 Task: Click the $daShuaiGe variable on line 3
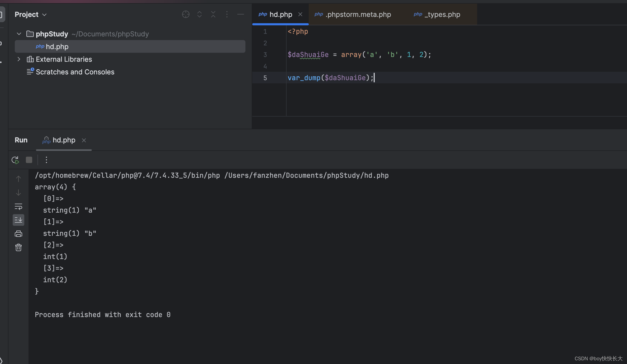tap(308, 55)
